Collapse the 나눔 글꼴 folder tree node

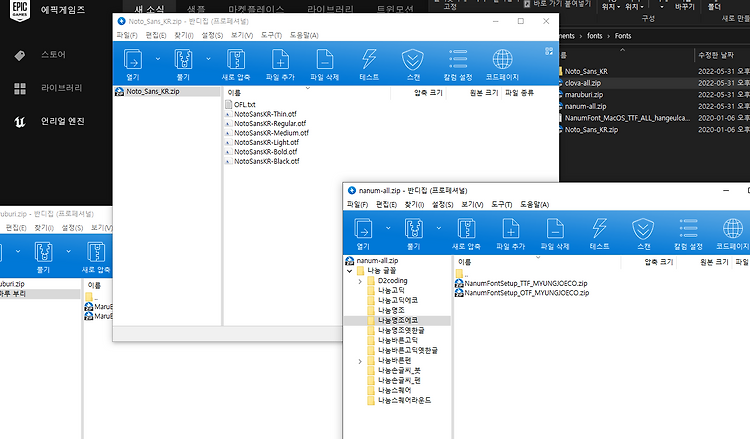(x=350, y=271)
